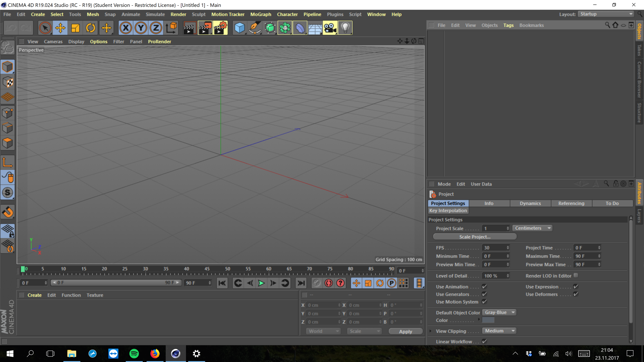Open the Centimeters unit dropdown
The image size is (644, 362).
532,228
